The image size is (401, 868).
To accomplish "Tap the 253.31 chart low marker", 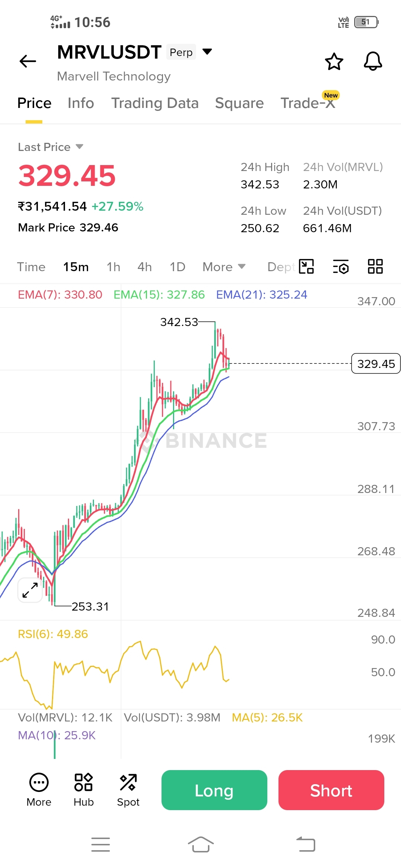I will point(90,606).
